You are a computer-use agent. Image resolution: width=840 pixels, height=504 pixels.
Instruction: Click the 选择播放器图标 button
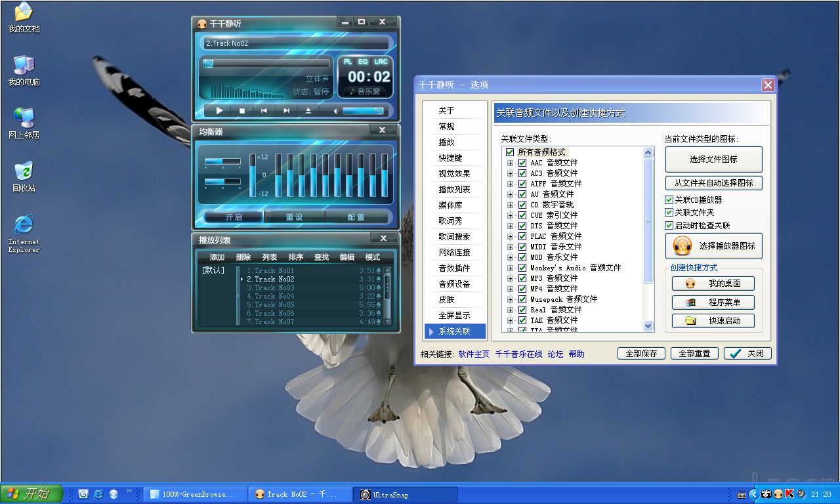714,246
